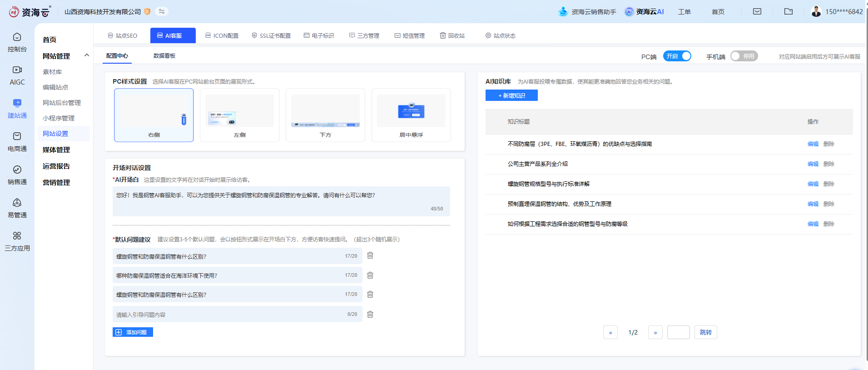
Task: Click 编辑 for 公司主营产品系列全介绍
Action: [x=813, y=164]
